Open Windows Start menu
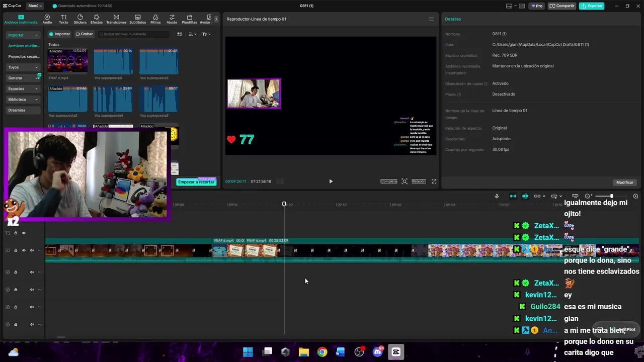The height and width of the screenshot is (362, 644). click(x=248, y=352)
